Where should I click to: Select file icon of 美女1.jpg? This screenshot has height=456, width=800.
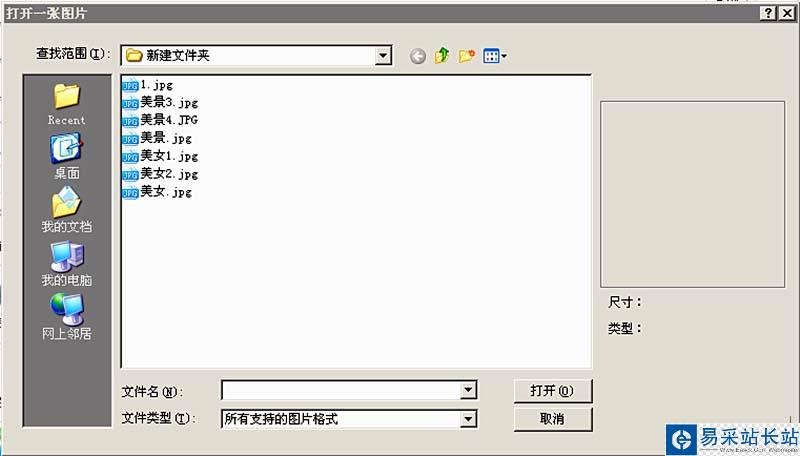coord(130,157)
